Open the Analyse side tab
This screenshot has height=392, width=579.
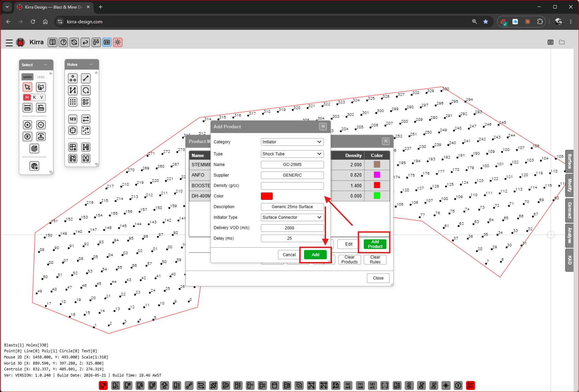[x=569, y=235]
